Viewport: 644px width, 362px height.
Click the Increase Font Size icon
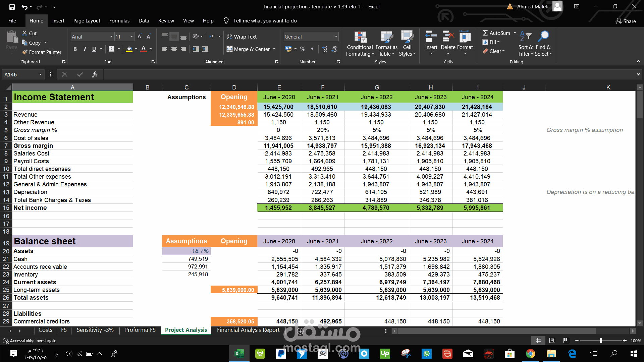[140, 37]
